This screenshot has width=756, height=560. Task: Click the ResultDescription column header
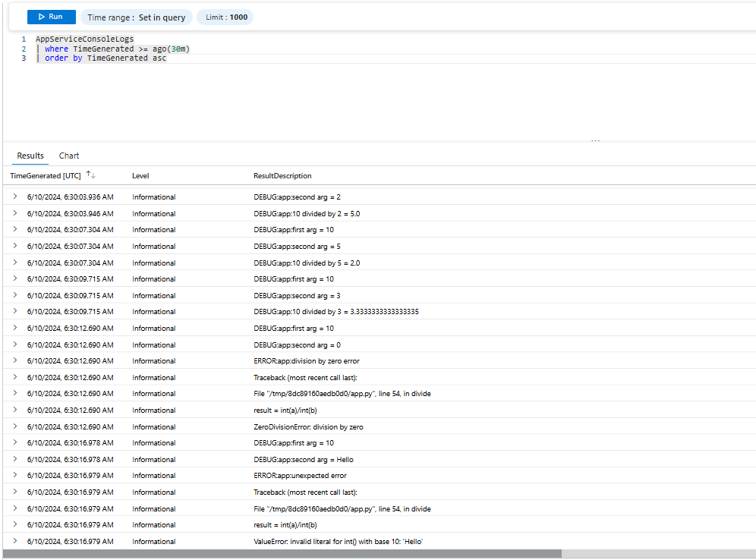coord(282,175)
